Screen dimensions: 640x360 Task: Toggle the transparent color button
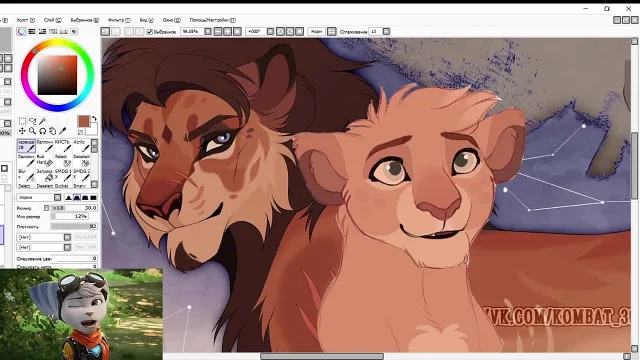pyautogui.click(x=80, y=132)
